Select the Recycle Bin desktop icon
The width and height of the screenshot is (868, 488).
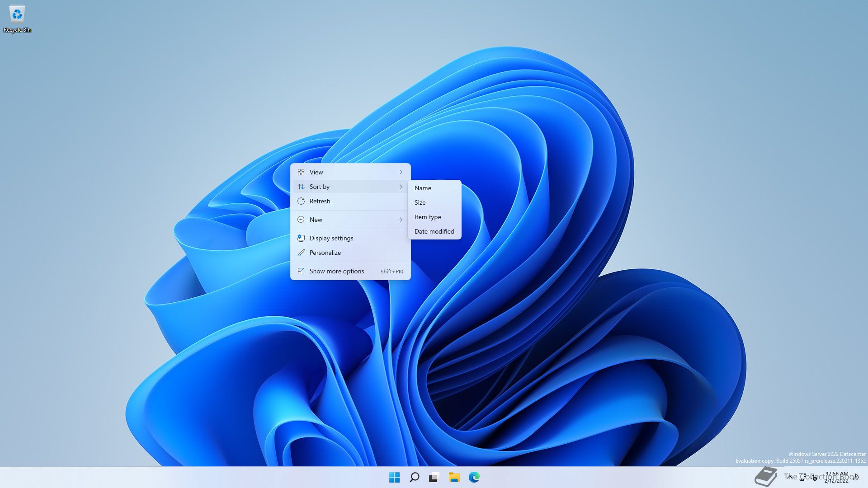(x=17, y=19)
